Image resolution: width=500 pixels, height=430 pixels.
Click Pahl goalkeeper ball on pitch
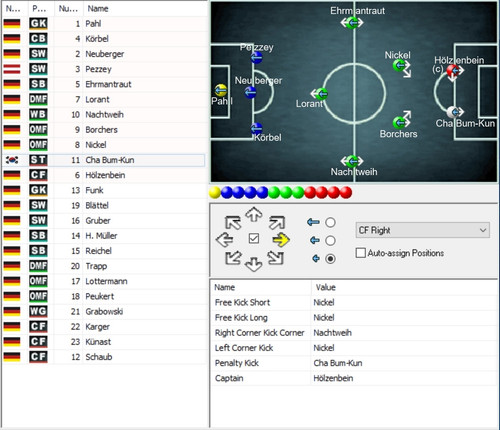[x=220, y=90]
